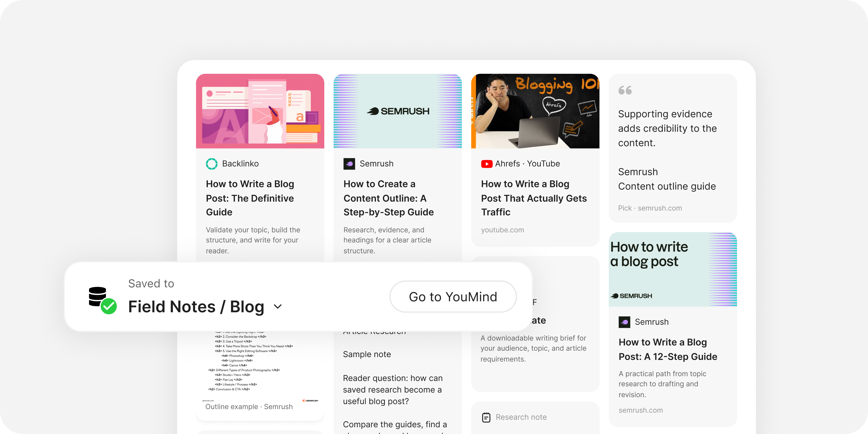Click the Go to YouMind button
This screenshot has height=434, width=868.
(x=453, y=297)
